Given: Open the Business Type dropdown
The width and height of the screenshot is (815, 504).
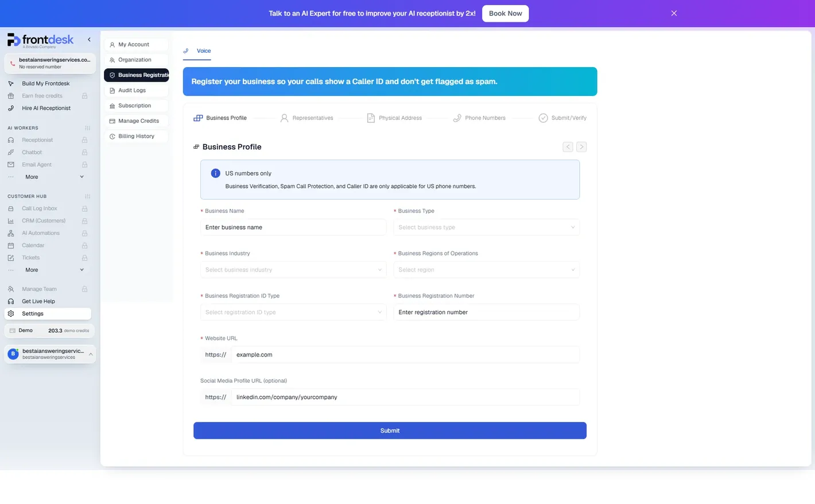Looking at the screenshot, I should (486, 227).
